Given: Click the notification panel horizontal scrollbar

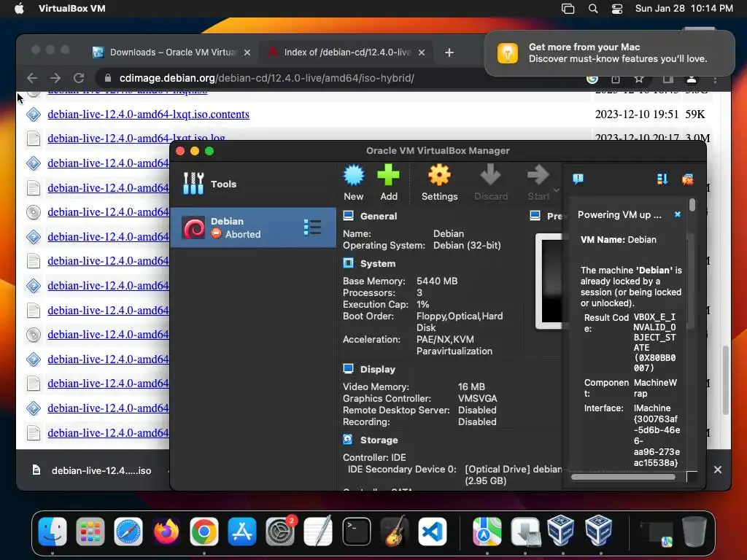Looking at the screenshot, I should pyautogui.click(x=623, y=477).
